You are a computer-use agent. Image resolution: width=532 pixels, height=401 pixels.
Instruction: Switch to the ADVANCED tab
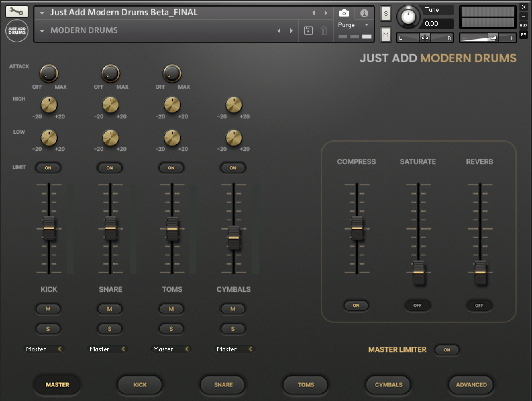(471, 385)
